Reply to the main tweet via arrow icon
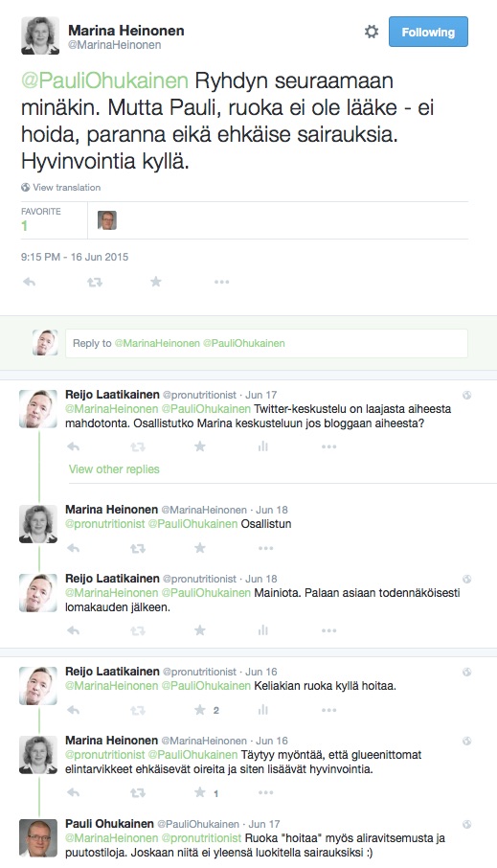This screenshot has width=497, height=868. click(30, 282)
